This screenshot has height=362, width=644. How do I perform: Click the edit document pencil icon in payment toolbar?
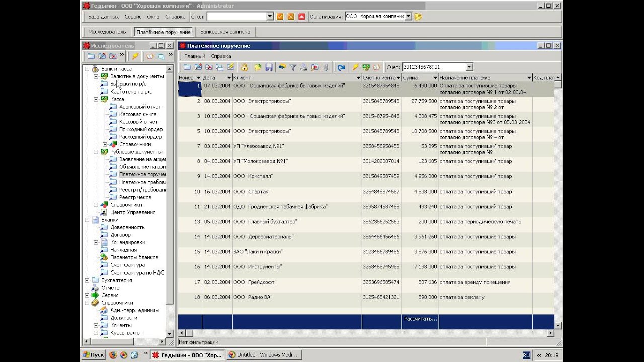198,67
